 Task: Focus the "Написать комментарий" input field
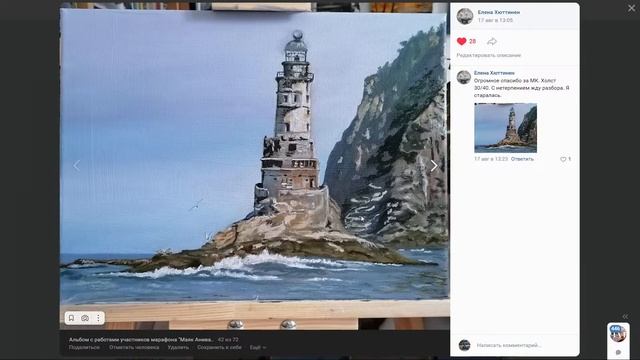coord(522,345)
